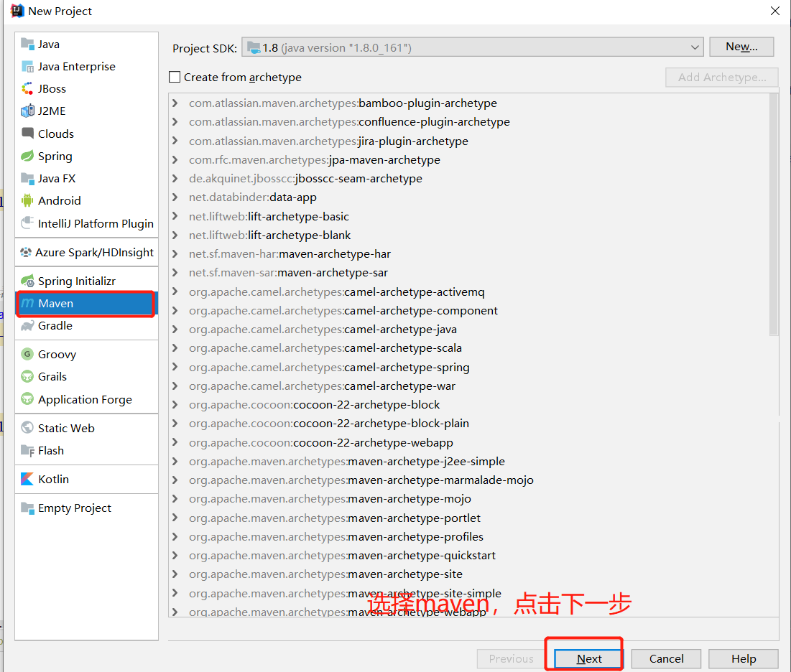Viewport: 791px width, 672px height.
Task: Select Java label in project type list
Action: 48,44
